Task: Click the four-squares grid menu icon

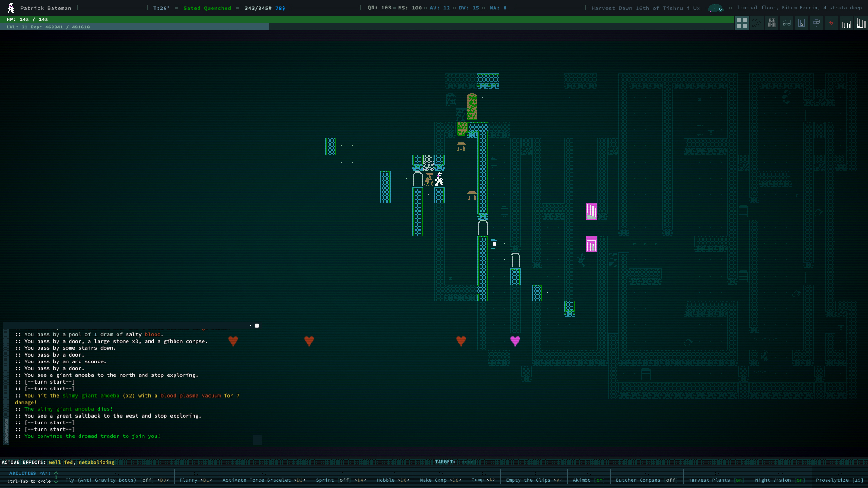Action: [x=741, y=23]
